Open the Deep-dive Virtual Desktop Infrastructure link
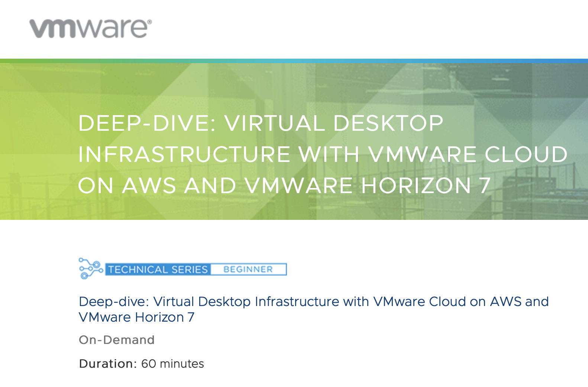 [x=314, y=309]
